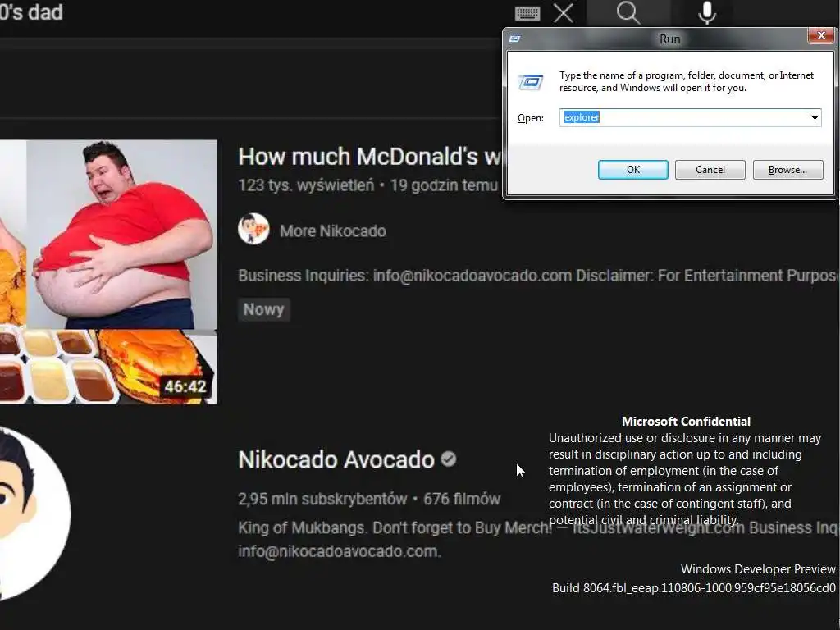840x630 pixels.
Task: Click '123 tys. wyświetleń' view count text
Action: coord(306,185)
